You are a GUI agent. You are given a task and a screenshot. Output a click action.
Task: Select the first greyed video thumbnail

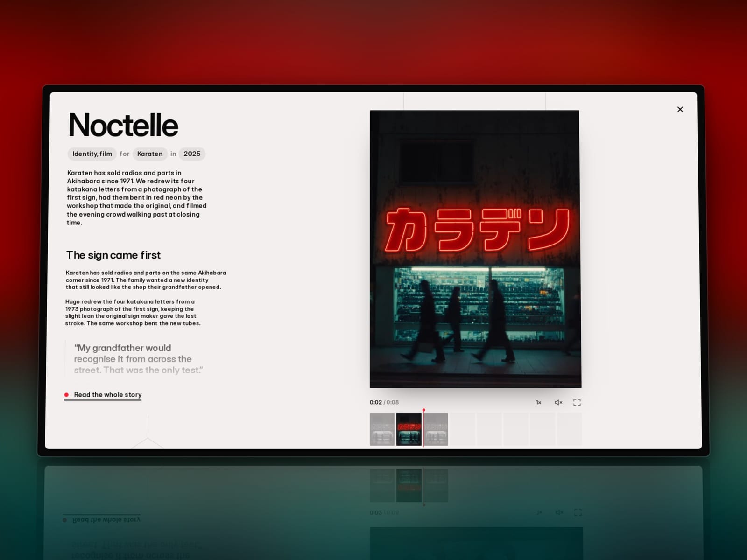(382, 429)
